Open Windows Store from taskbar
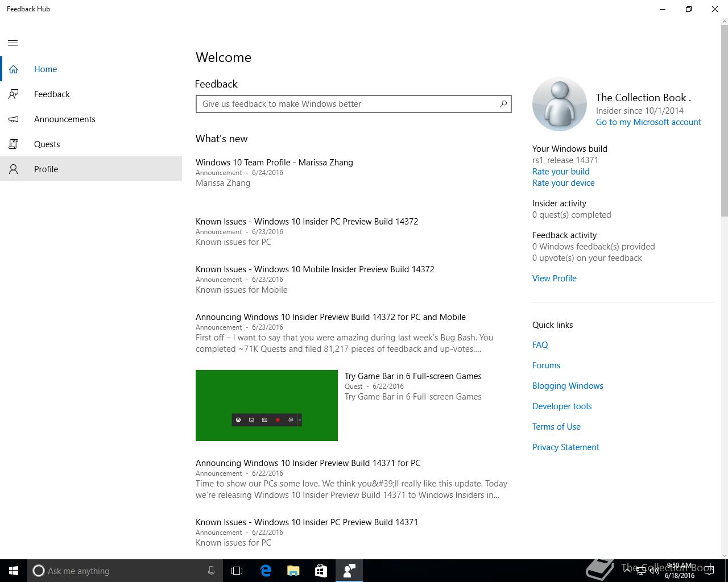 tap(321, 571)
